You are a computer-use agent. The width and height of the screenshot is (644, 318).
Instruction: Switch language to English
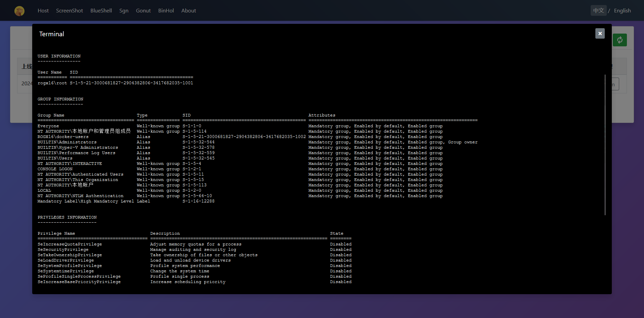622,11
